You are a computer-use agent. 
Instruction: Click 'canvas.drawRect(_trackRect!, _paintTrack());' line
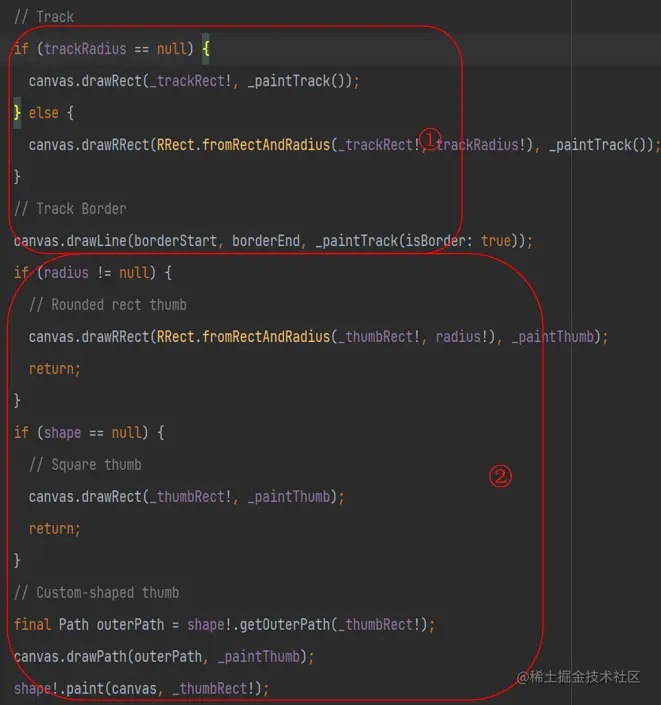tap(194, 81)
